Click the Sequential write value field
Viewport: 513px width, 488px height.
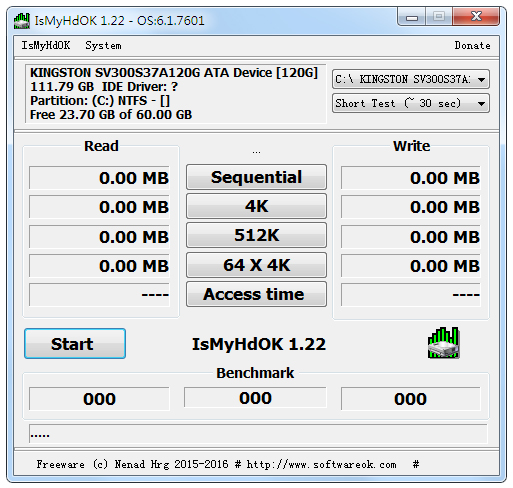tap(411, 178)
